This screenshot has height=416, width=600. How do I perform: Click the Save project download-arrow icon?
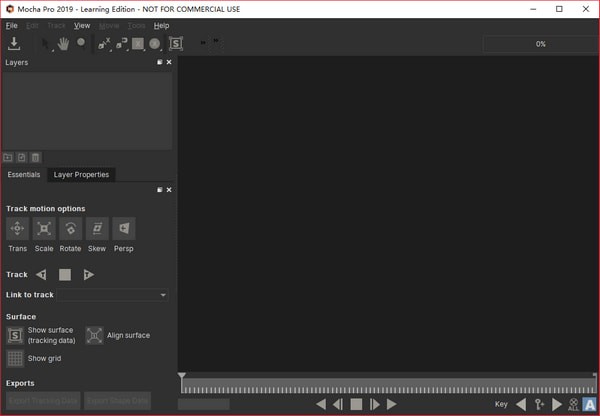[x=14, y=44]
